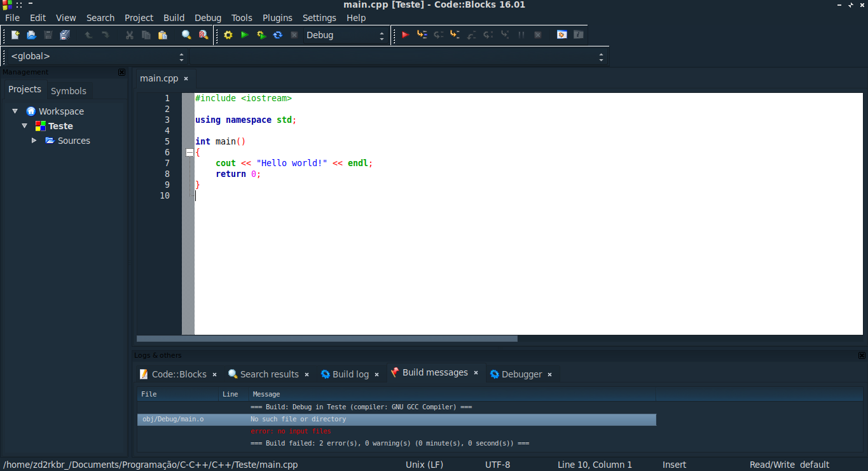This screenshot has width=868, height=471.
Task: Click the green Run icon
Action: 245,35
